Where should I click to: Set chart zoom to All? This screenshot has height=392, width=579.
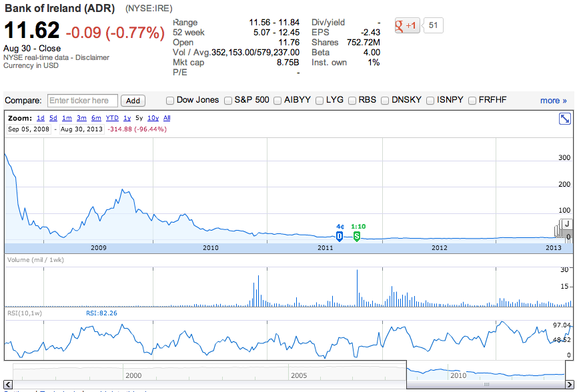(167, 118)
